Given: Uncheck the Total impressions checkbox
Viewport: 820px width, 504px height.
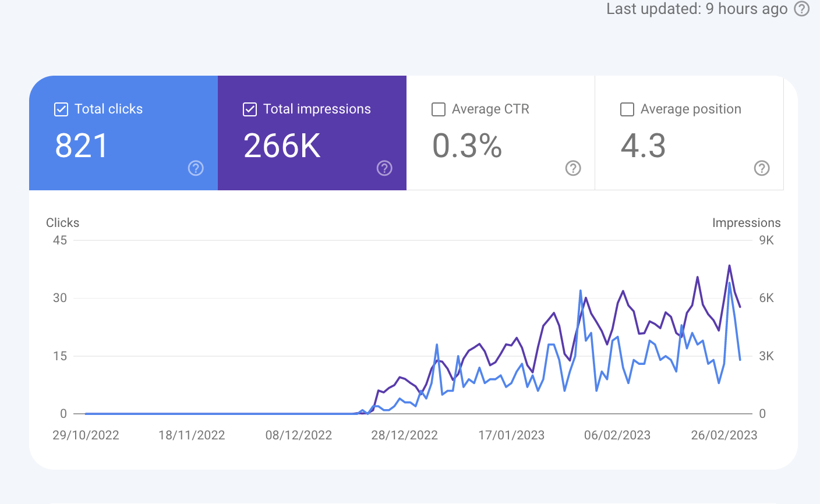Looking at the screenshot, I should pyautogui.click(x=250, y=109).
